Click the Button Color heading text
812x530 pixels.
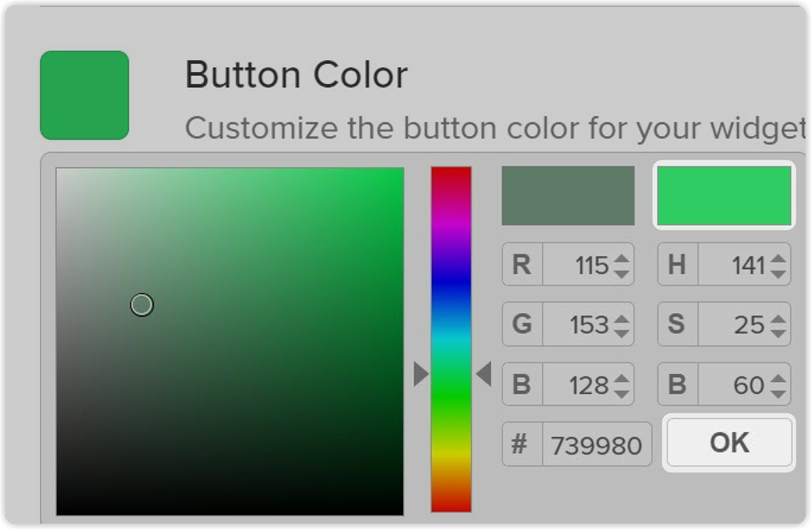click(x=296, y=75)
